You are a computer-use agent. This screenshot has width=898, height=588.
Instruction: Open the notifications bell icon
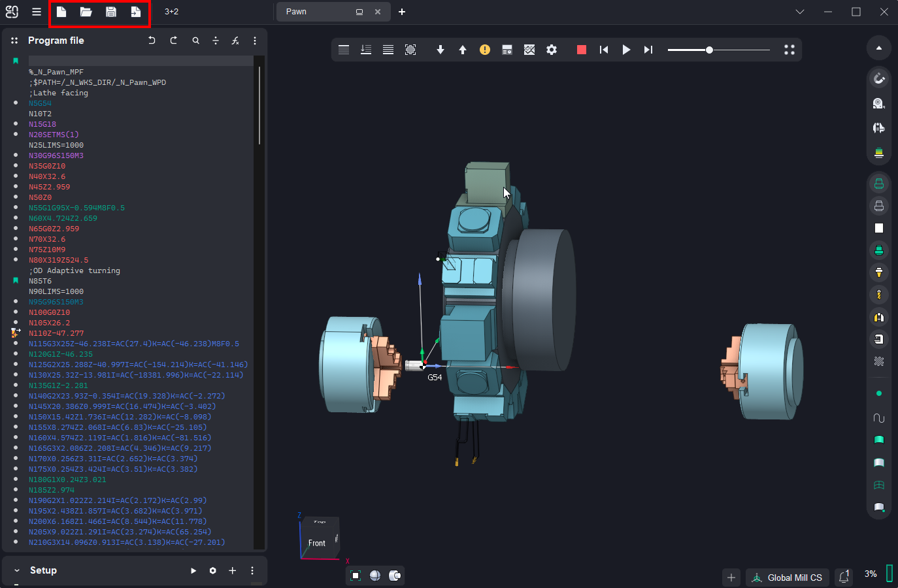coord(844,577)
